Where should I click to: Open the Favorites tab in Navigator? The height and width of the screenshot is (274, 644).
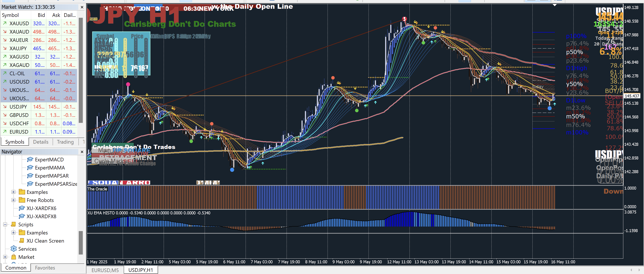(x=45, y=268)
